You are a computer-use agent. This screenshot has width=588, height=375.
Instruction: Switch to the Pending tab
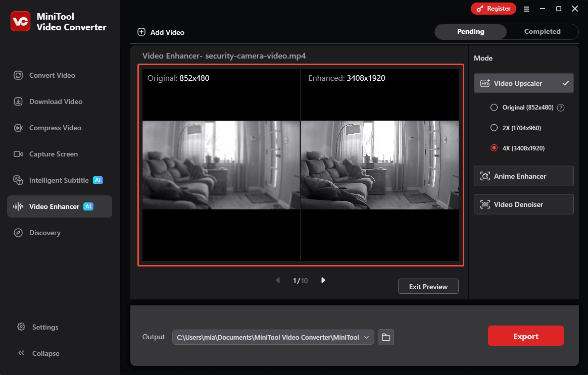point(471,31)
